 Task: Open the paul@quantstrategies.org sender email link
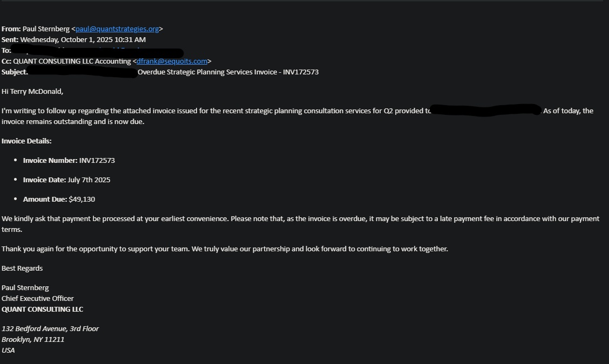[x=117, y=29]
